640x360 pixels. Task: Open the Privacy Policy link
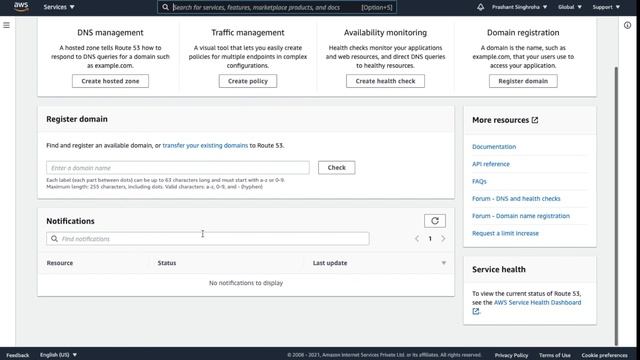coord(511,355)
